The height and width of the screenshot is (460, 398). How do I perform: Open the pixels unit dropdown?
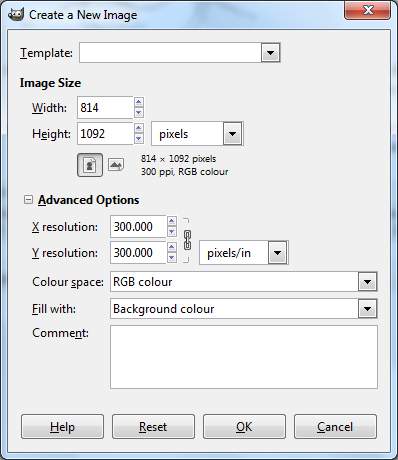point(232,134)
